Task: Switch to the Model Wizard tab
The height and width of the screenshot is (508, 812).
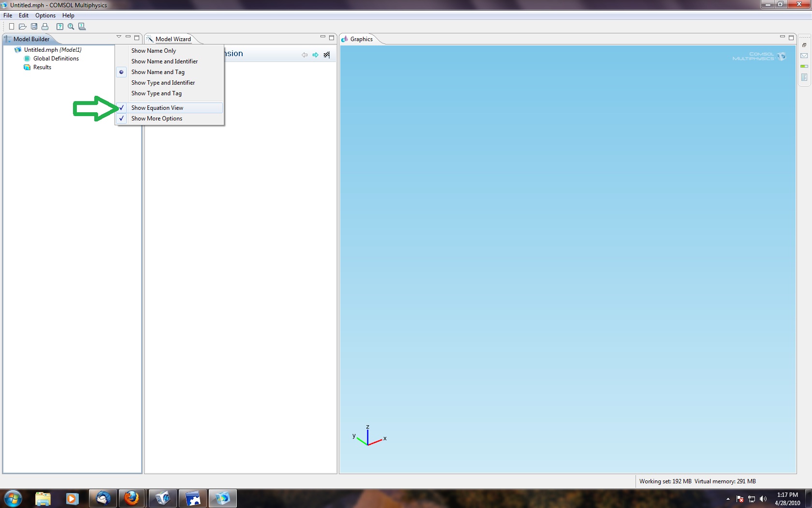Action: [x=173, y=39]
